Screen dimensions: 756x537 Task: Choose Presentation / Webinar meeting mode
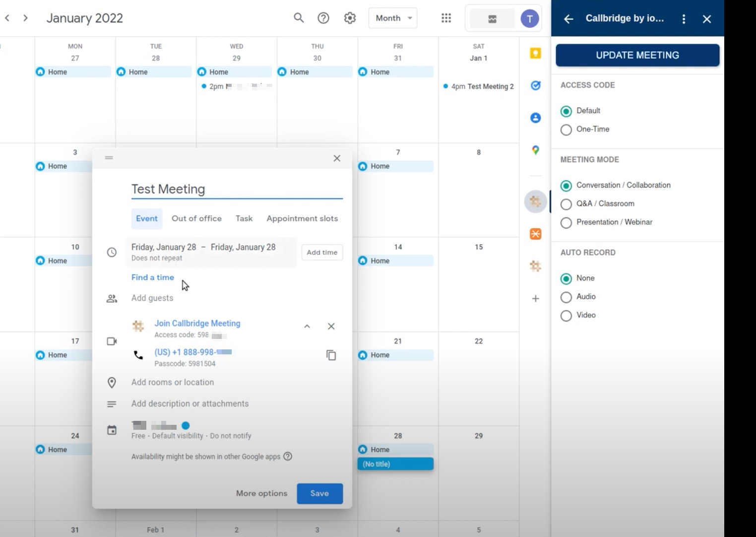point(566,223)
